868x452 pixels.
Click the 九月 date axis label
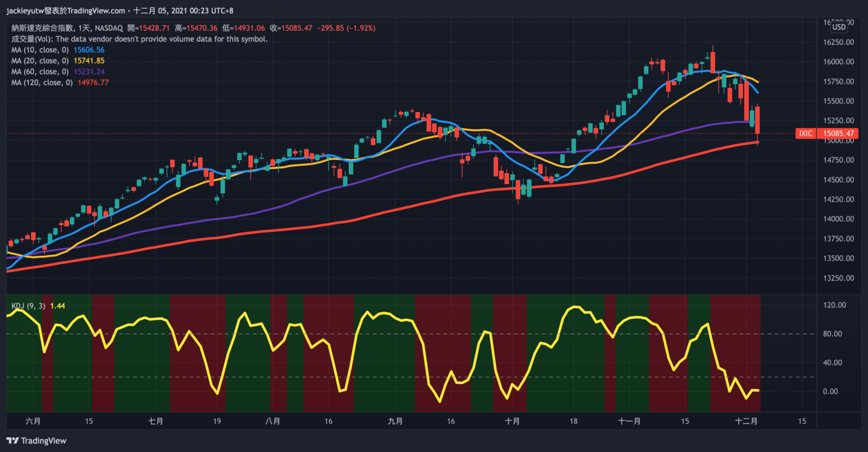pyautogui.click(x=395, y=421)
